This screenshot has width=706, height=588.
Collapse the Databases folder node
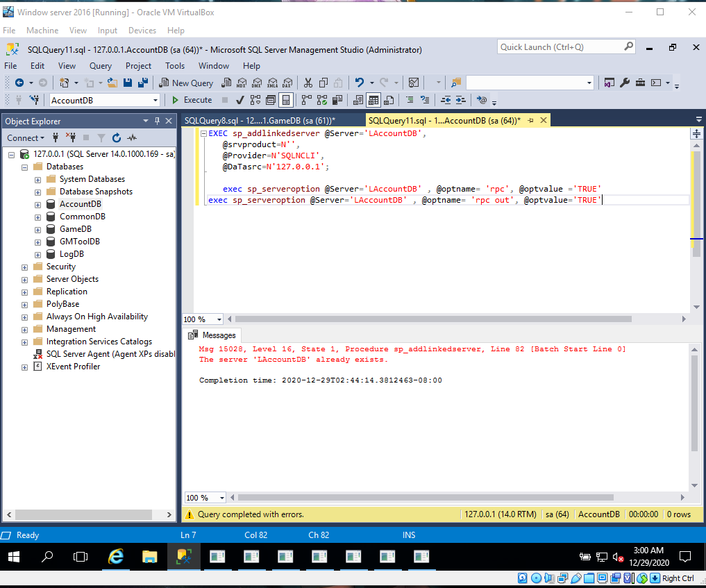(24, 167)
